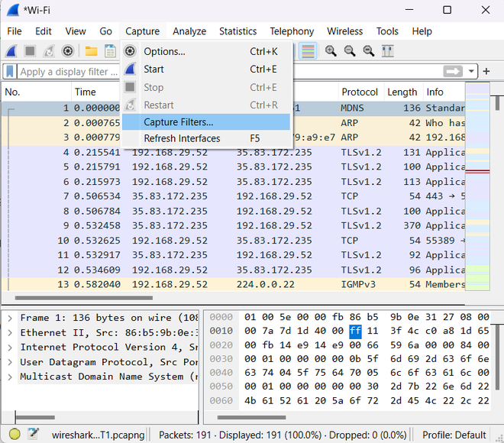Open the Tools menu

(x=387, y=31)
